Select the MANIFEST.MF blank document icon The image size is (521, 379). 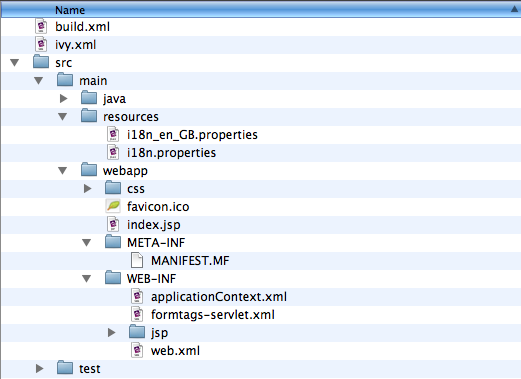[137, 260]
